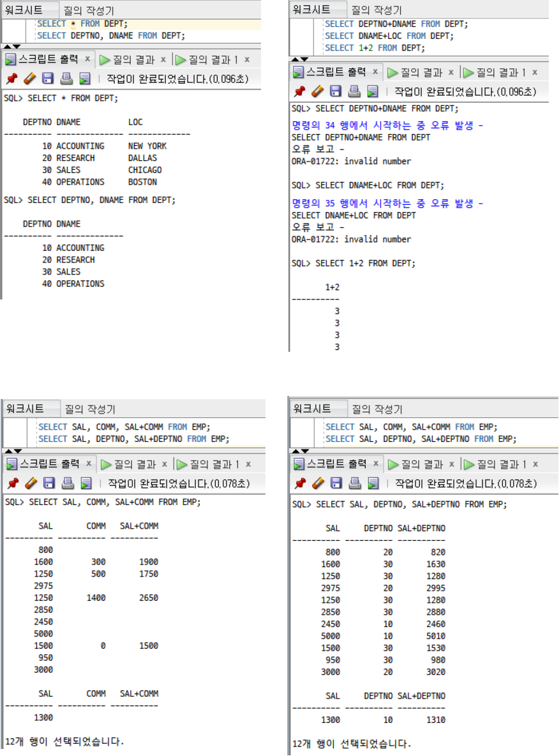Image resolution: width=559 pixels, height=756 pixels.
Task: Click 12개 행이 선택되었습니다 below SAL+DEPTNO output
Action: pyautogui.click(x=352, y=743)
